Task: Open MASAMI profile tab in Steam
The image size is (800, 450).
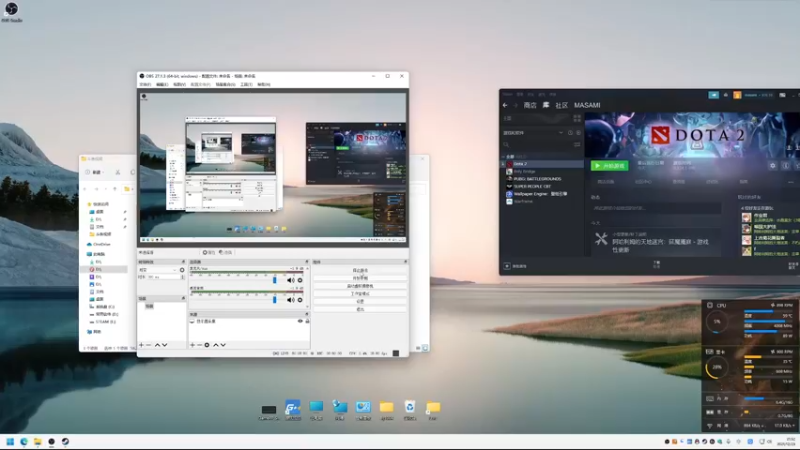Action: pos(587,105)
